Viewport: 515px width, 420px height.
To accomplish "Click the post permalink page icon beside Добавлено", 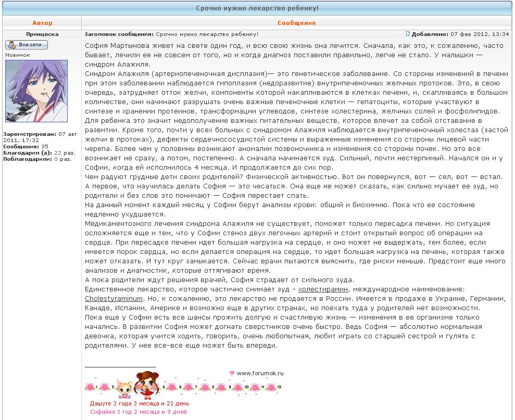I will [408, 34].
